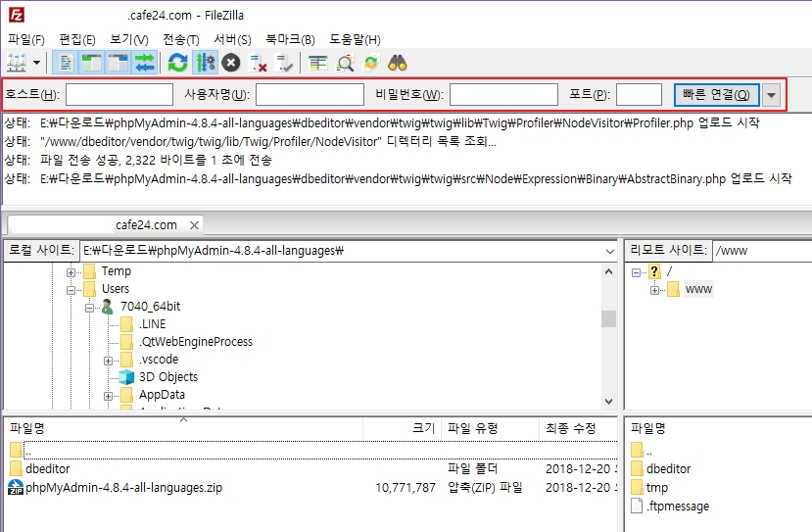Select the 3D Objects folder
Image resolution: width=812 pixels, height=532 pixels.
(x=168, y=376)
